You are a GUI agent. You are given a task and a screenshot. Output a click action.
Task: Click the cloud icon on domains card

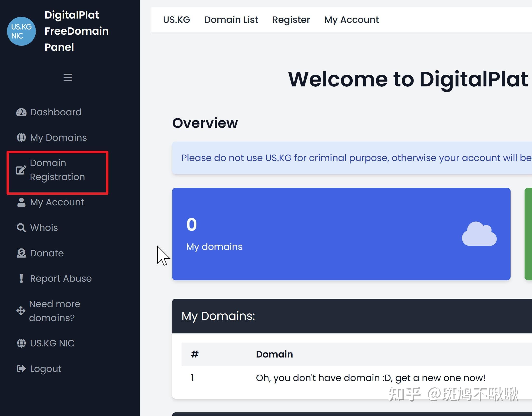(479, 234)
